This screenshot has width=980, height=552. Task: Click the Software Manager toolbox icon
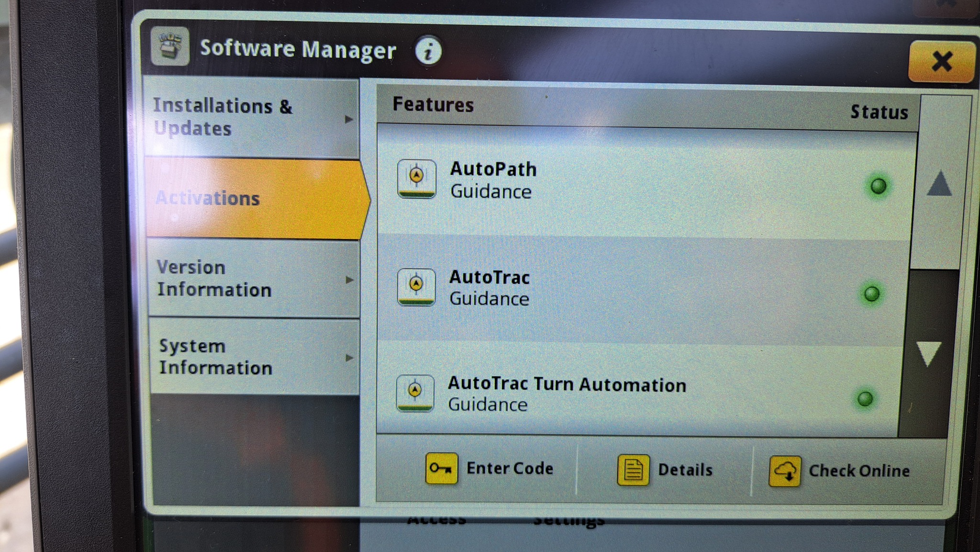(x=170, y=46)
